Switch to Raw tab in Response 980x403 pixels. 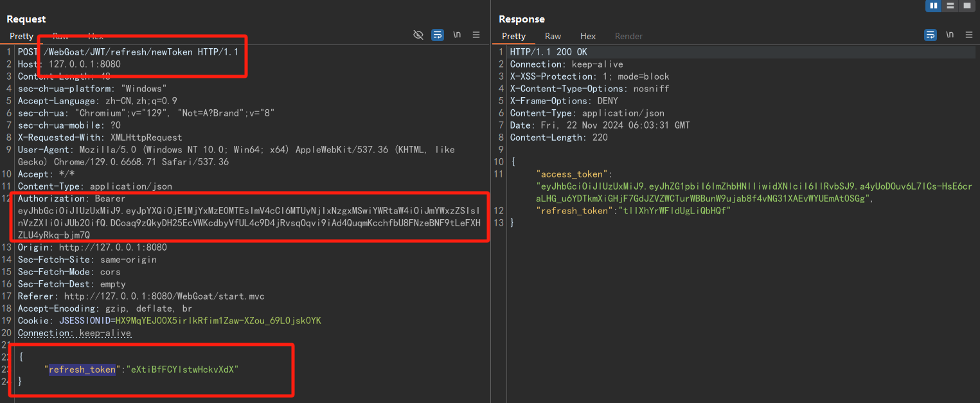[553, 36]
